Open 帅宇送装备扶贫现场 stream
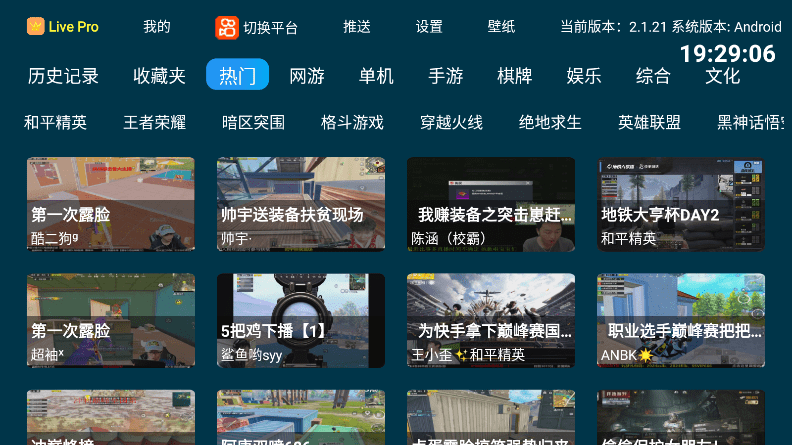 (301, 204)
